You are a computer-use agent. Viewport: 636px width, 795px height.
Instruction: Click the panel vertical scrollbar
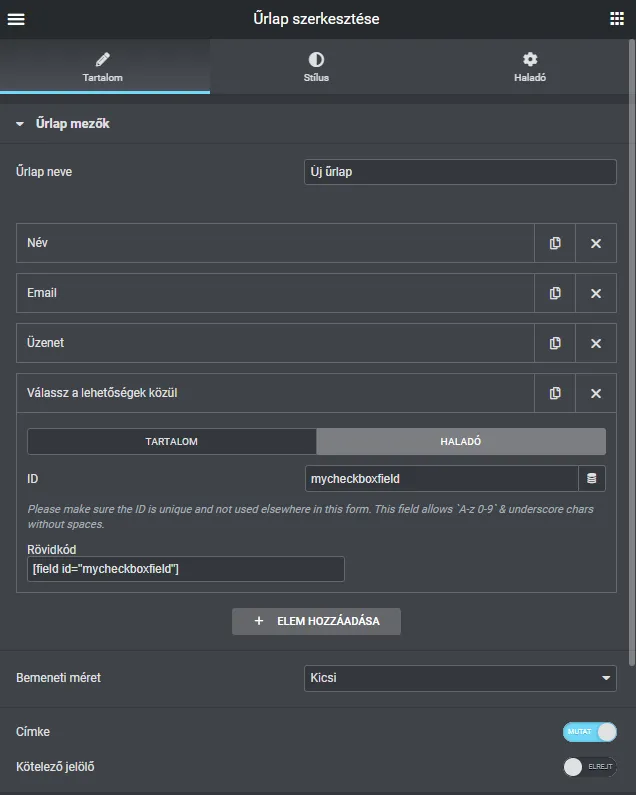tap(632, 352)
